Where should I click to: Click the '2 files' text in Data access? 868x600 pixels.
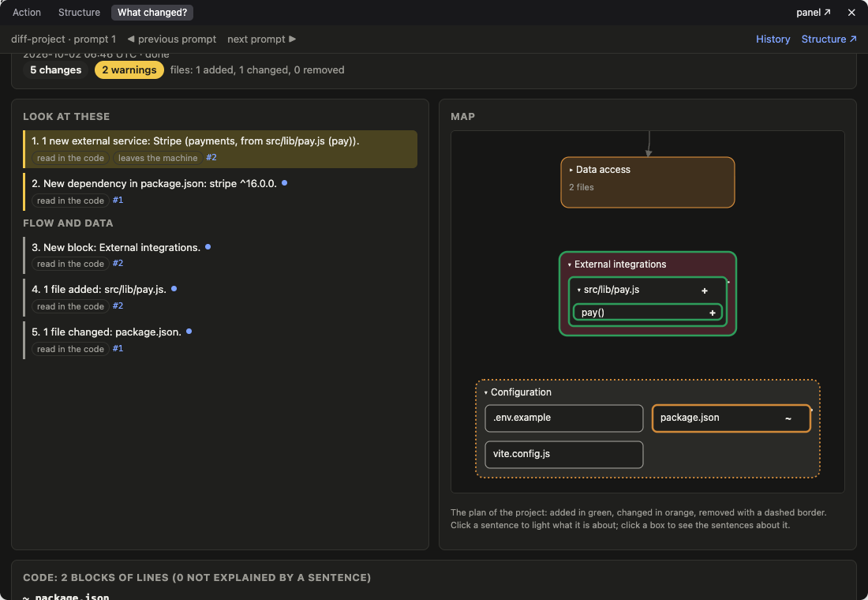[582, 187]
